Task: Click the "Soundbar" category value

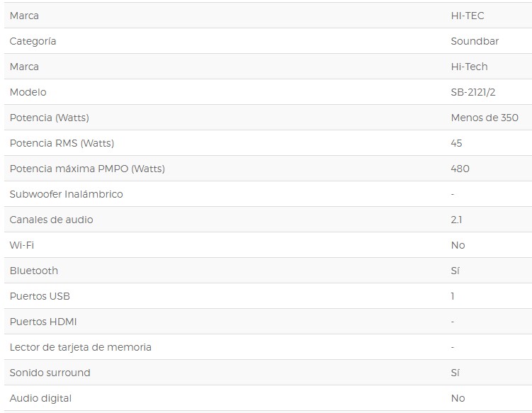Action: (475, 41)
